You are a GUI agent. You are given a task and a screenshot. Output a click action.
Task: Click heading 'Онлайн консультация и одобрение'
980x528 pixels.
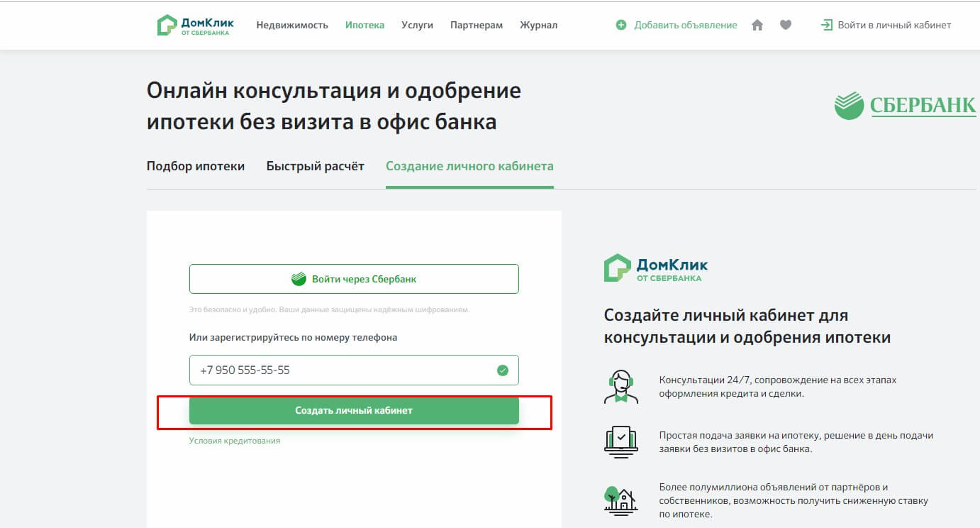(334, 91)
